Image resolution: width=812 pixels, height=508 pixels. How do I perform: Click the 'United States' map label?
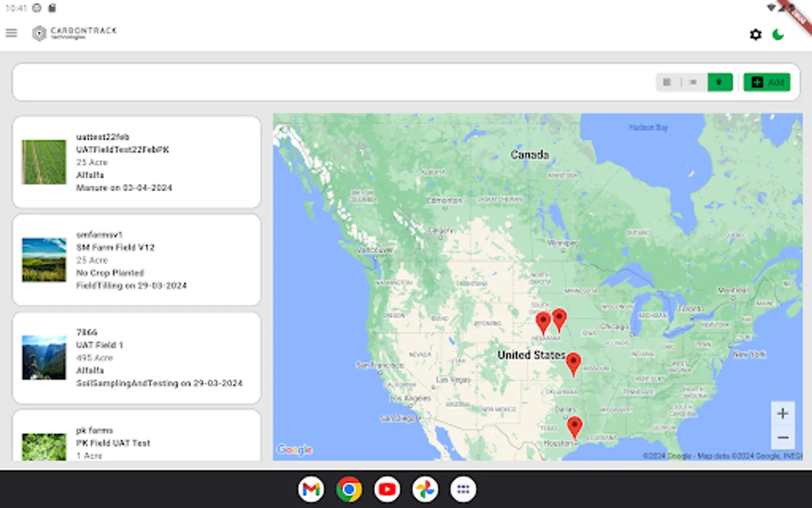531,355
